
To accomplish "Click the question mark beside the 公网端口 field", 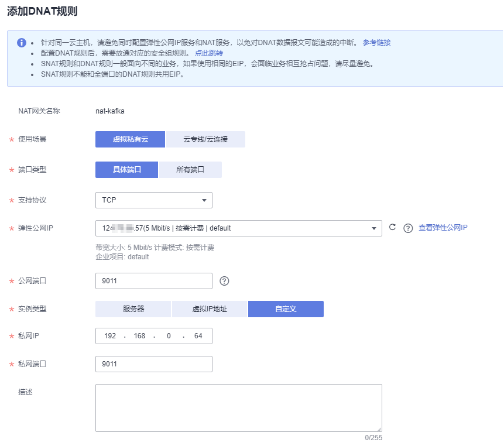I will click(x=224, y=281).
